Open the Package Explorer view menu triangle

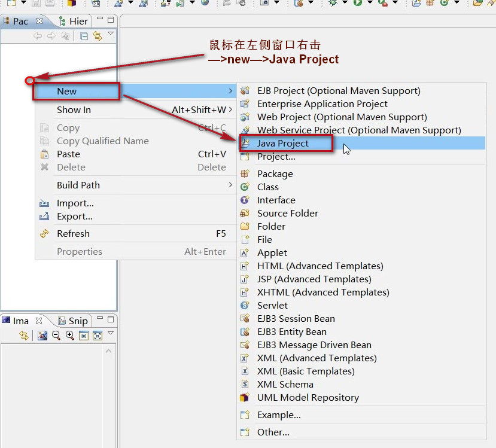pos(111,34)
